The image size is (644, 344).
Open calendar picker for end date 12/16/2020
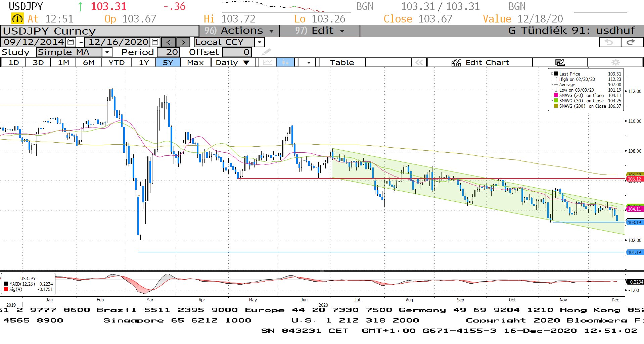click(155, 42)
